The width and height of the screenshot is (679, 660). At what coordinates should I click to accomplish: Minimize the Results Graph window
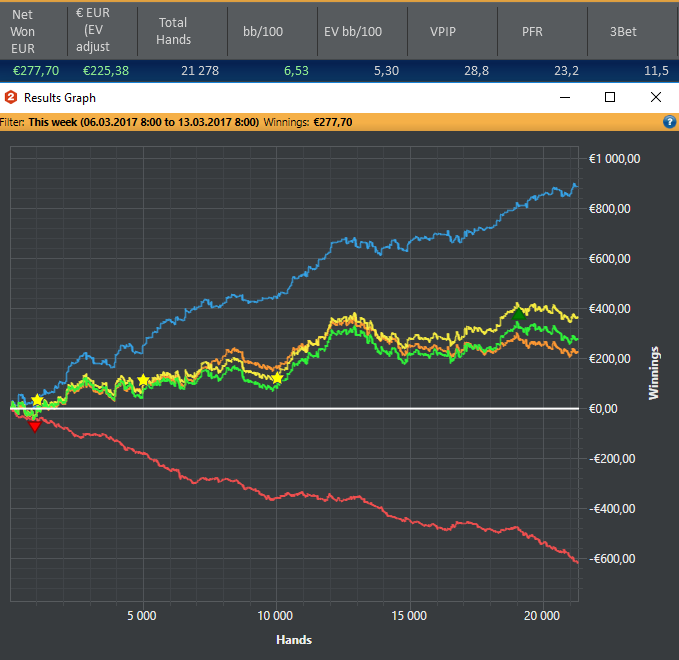(565, 97)
